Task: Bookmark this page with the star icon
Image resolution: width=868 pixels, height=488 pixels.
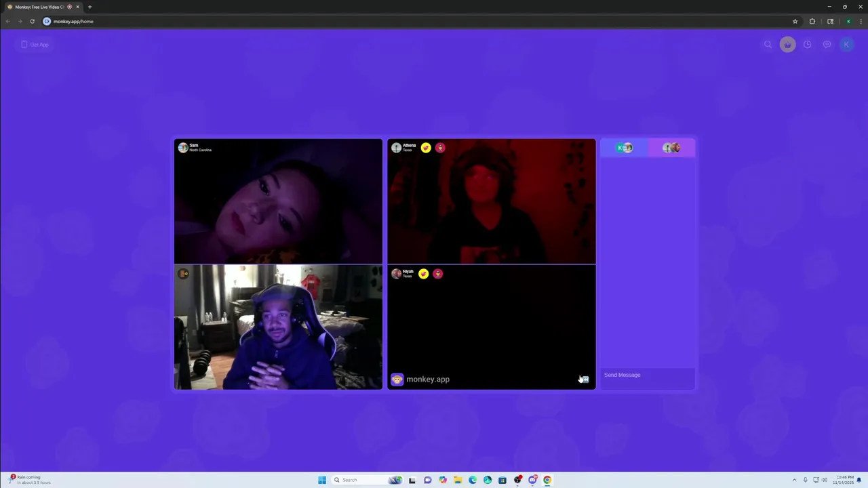Action: tap(795, 21)
